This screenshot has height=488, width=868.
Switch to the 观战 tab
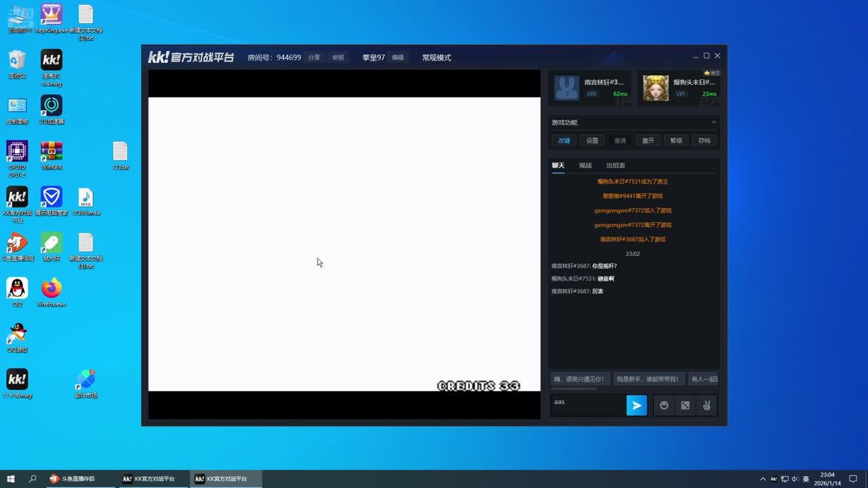click(x=585, y=165)
